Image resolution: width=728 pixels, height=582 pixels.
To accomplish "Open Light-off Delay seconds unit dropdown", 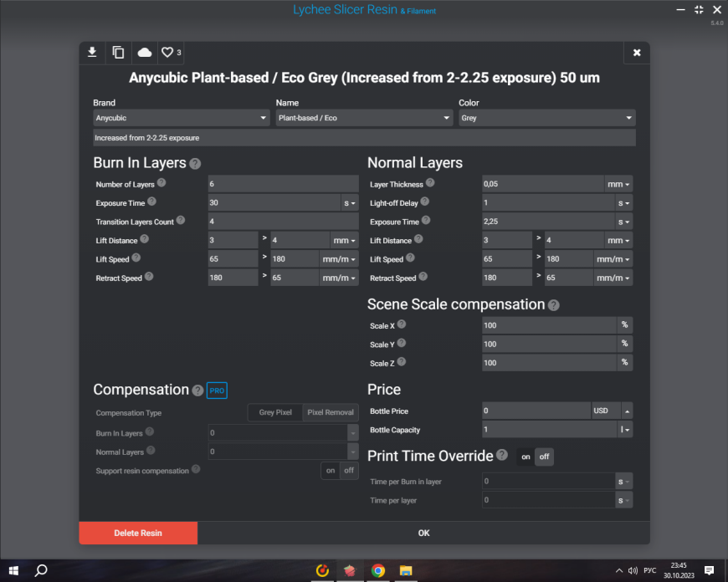I will pos(623,203).
